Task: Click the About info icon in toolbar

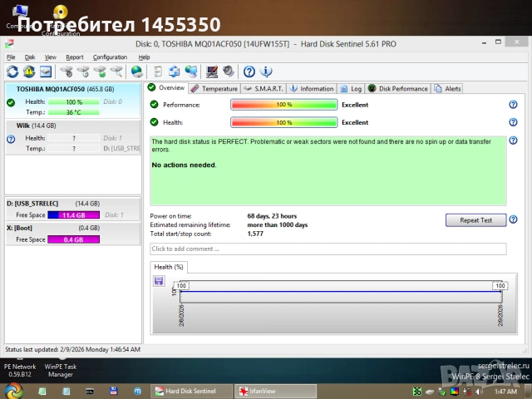Action: point(267,71)
